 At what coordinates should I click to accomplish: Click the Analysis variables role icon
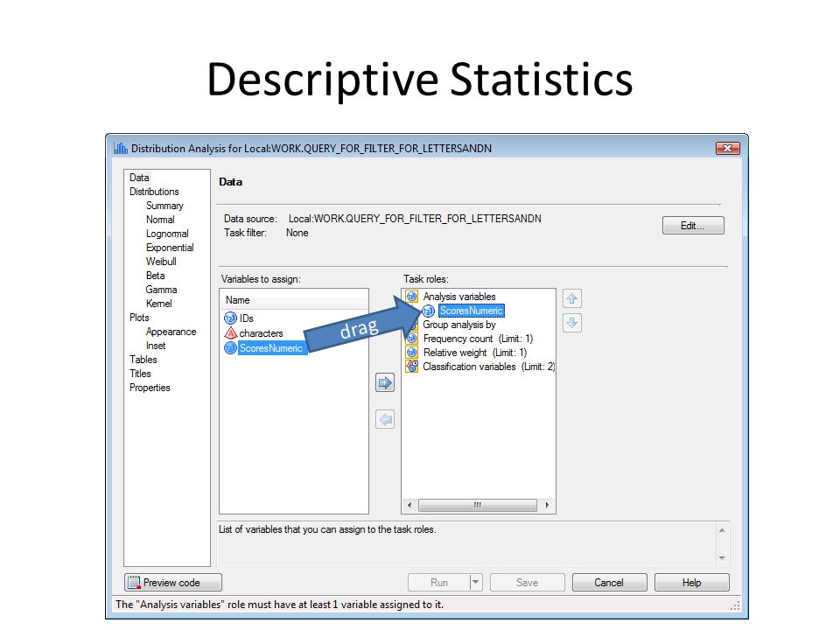coord(411,297)
